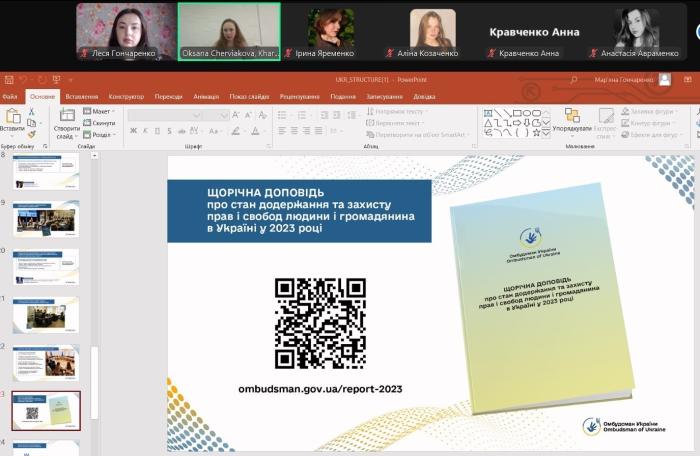Screen dimensions: 700x456
Task: Click the Скинути reset button
Action: click(101, 123)
